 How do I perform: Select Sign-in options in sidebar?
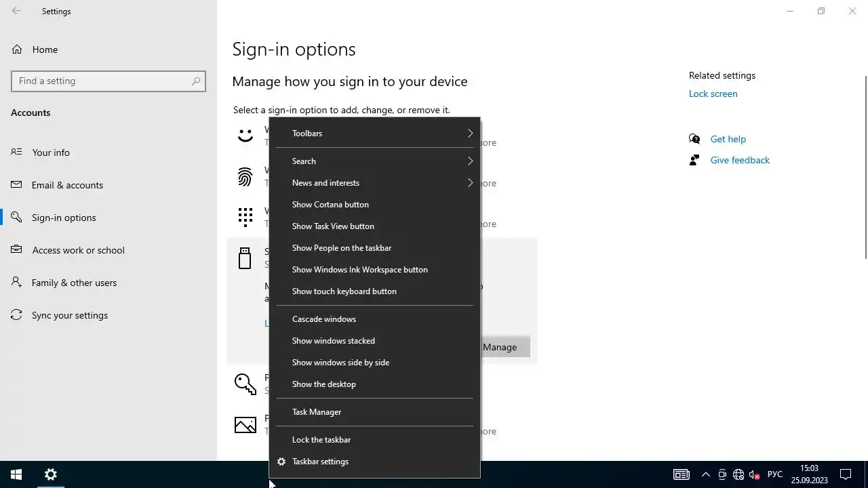click(108, 218)
